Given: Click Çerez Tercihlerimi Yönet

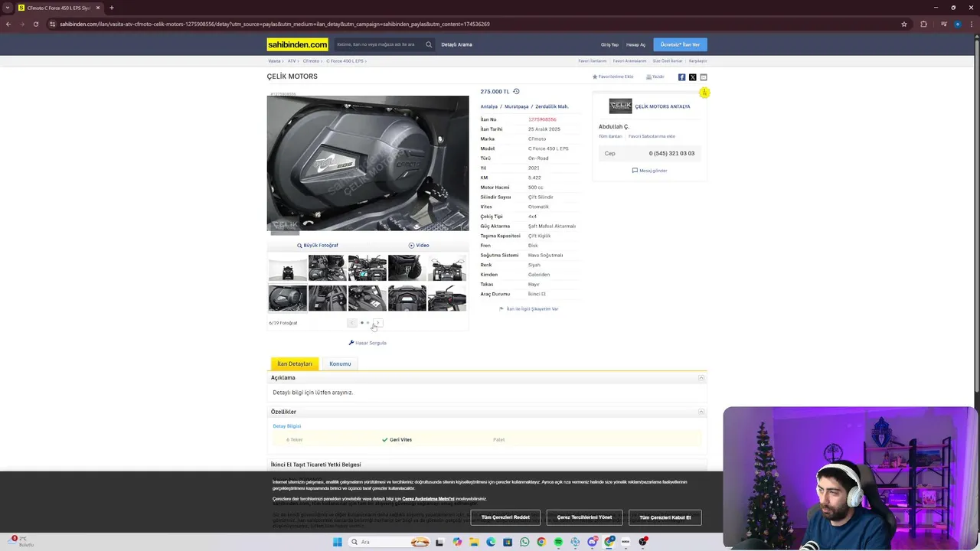Looking at the screenshot, I should coord(584,517).
